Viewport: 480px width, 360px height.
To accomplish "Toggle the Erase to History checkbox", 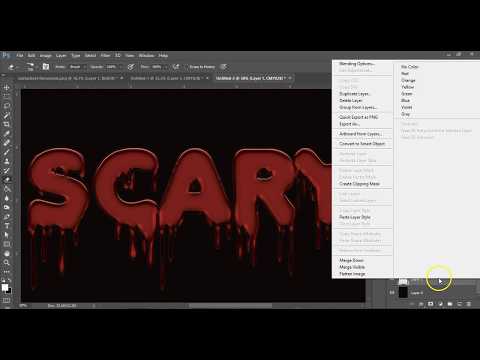I will [x=187, y=67].
